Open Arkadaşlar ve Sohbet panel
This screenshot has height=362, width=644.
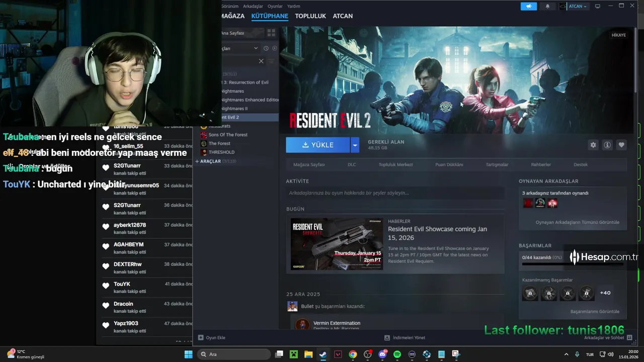point(607,338)
